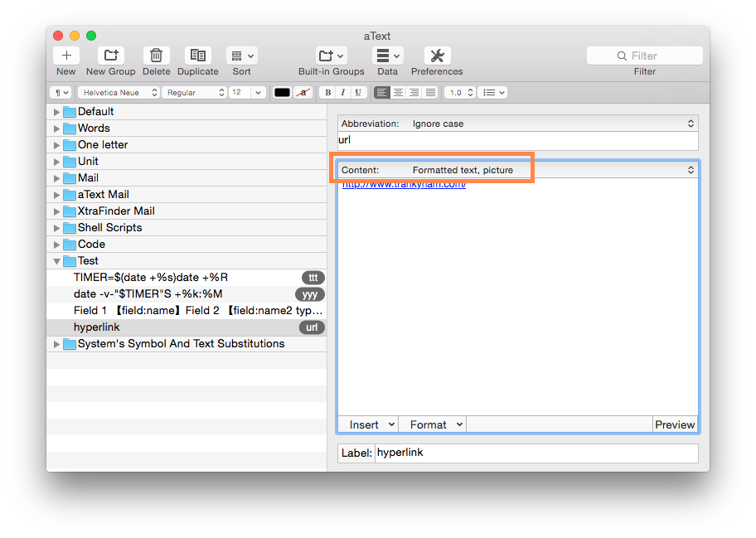Expand the Default group folder
This screenshot has height=538, width=756.
point(57,112)
